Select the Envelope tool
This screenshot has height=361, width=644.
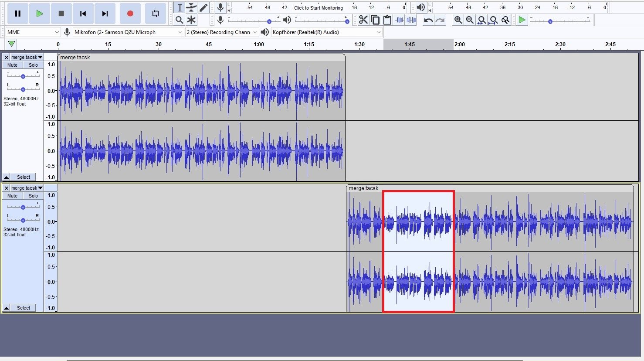(191, 7)
